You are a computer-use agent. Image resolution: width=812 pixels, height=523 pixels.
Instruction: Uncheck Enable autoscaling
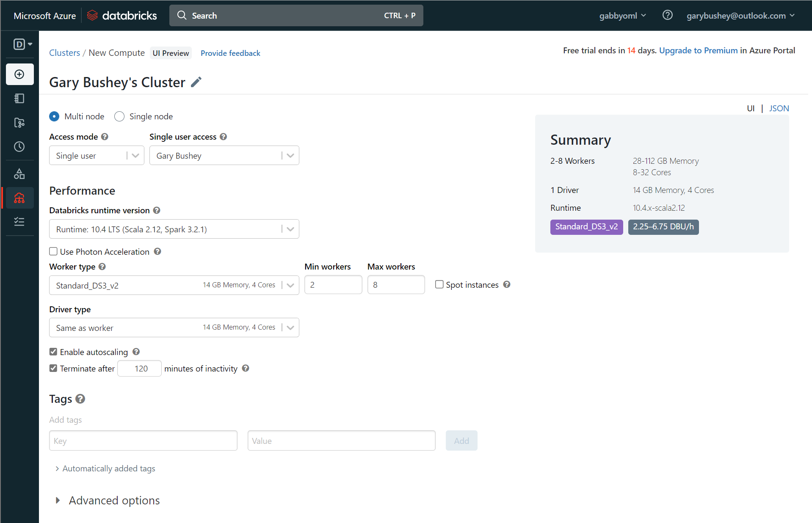(53, 352)
